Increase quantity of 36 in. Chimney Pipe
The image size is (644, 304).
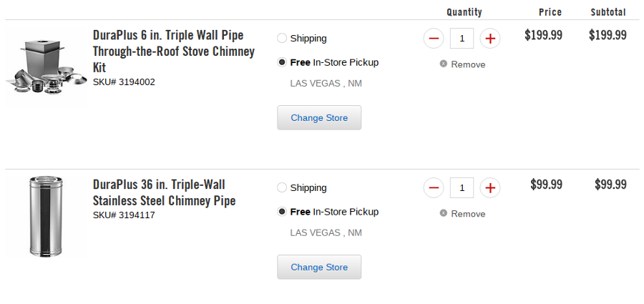(x=490, y=188)
